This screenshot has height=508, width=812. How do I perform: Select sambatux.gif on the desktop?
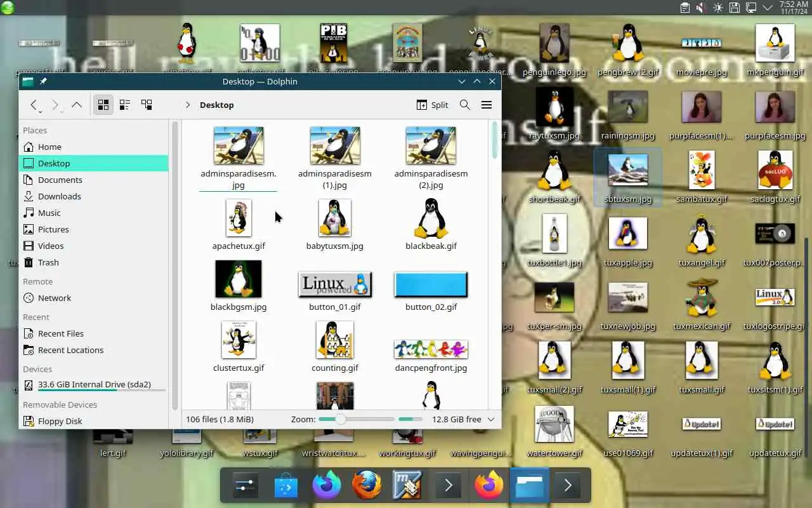(x=702, y=177)
